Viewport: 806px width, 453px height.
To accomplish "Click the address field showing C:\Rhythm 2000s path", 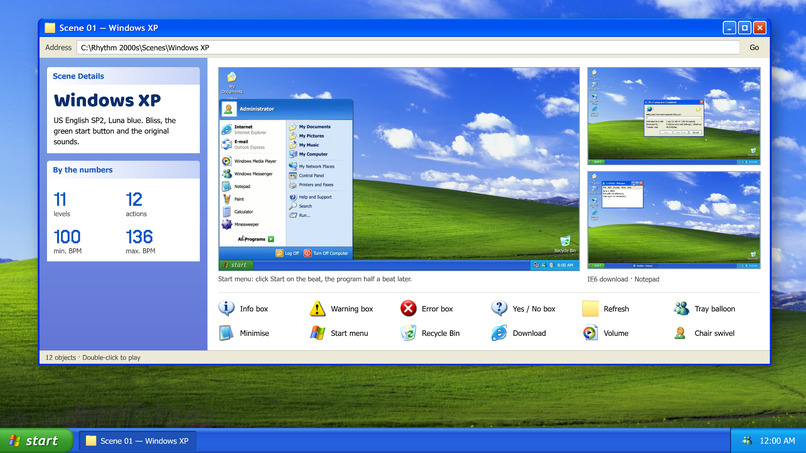I will (x=408, y=47).
